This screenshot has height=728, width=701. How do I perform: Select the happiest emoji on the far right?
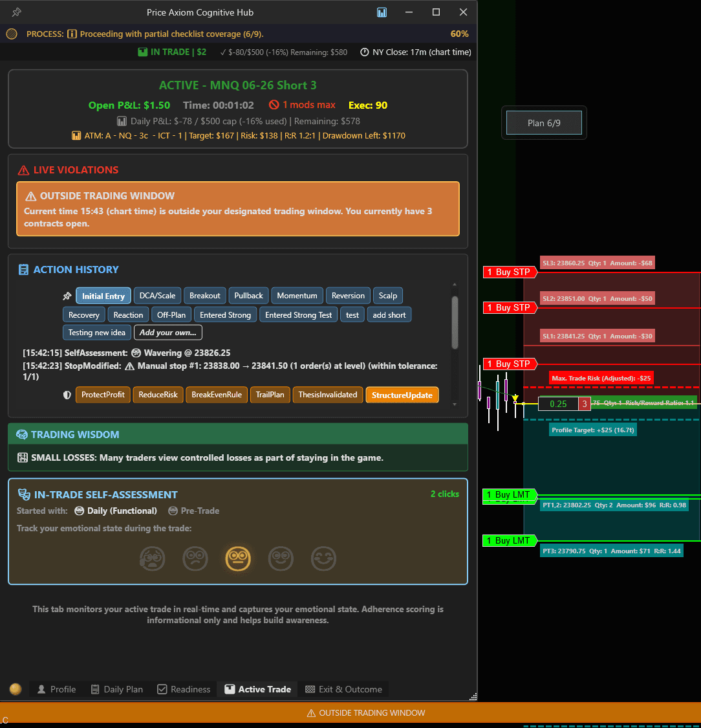323,558
